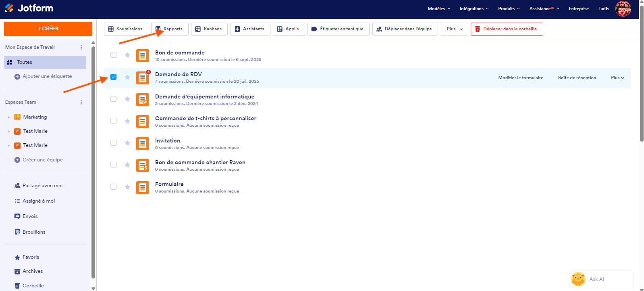
Task: Star the Commande de t-shirts form
Action: [x=127, y=121]
